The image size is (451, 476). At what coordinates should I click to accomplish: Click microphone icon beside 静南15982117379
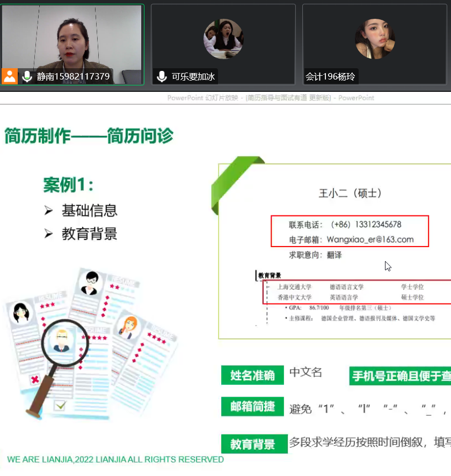(x=27, y=76)
